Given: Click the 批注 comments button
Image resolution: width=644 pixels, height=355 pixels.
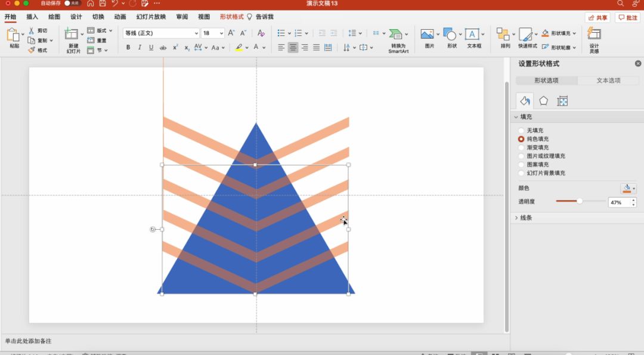Looking at the screenshot, I should [x=628, y=18].
